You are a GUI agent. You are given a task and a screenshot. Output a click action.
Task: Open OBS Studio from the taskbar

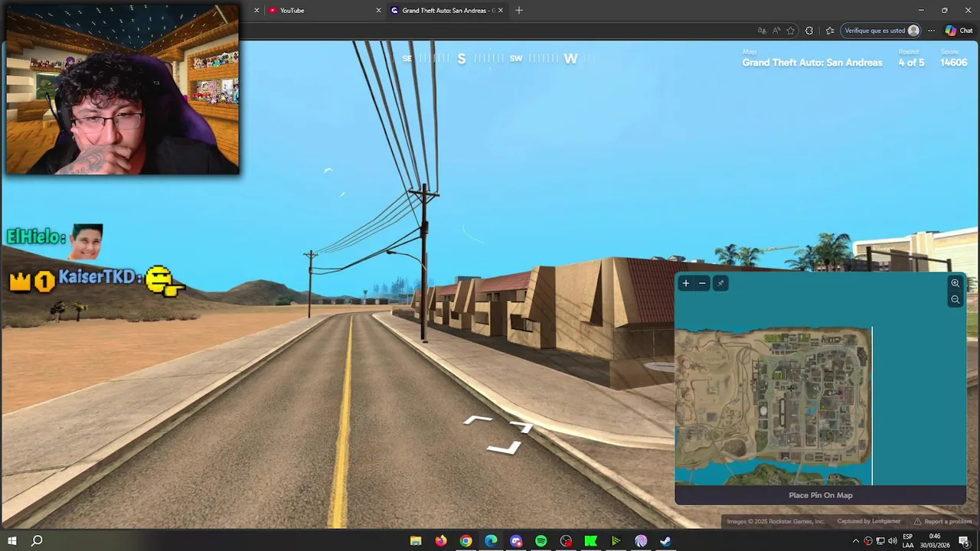pyautogui.click(x=566, y=541)
